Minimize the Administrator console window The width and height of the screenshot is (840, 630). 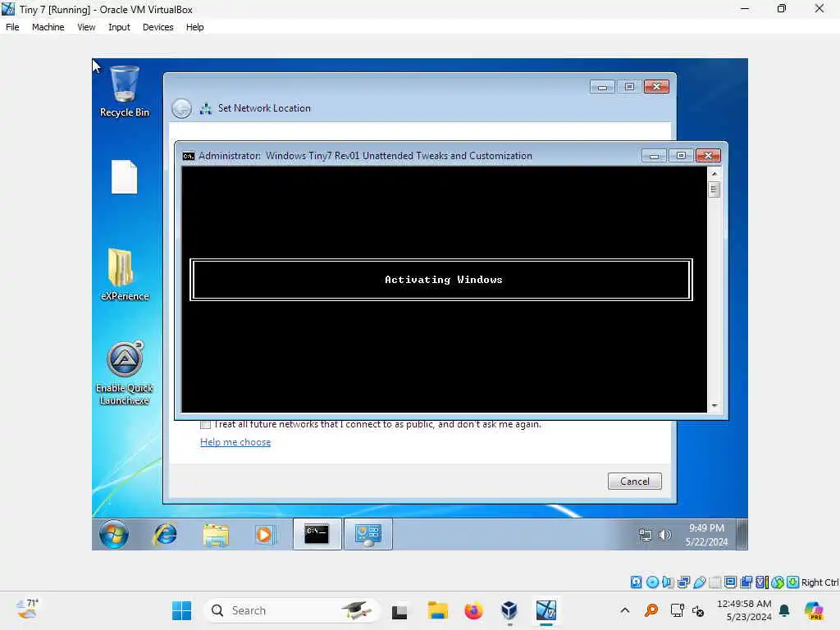(x=654, y=156)
